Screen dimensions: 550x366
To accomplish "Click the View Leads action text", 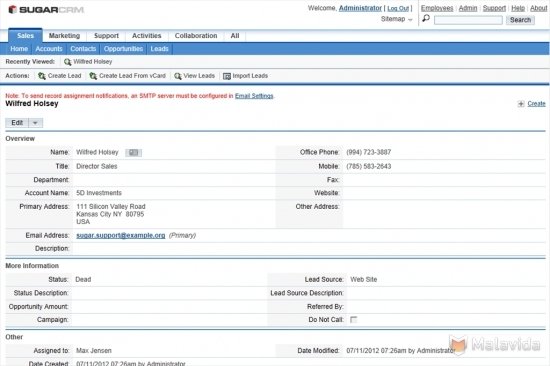I will point(199,76).
